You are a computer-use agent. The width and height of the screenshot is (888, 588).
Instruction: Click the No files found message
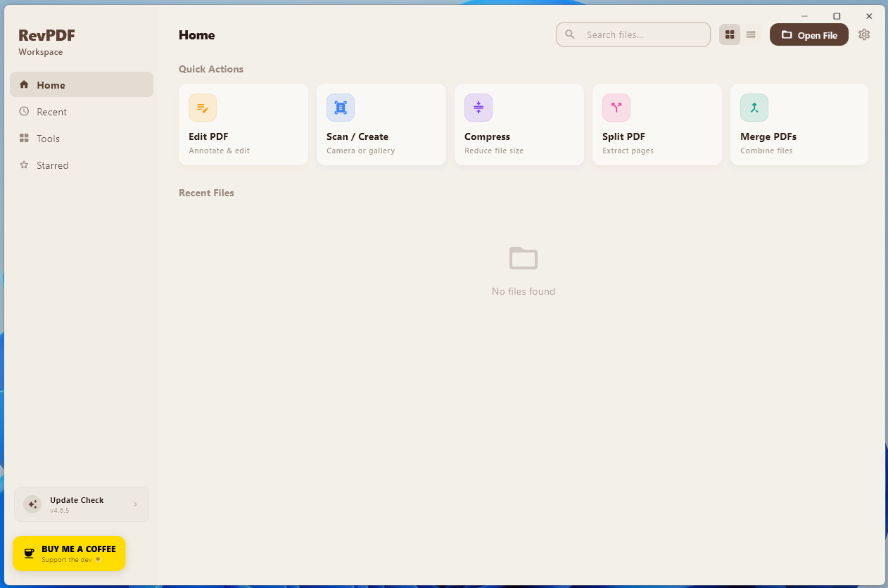524,291
